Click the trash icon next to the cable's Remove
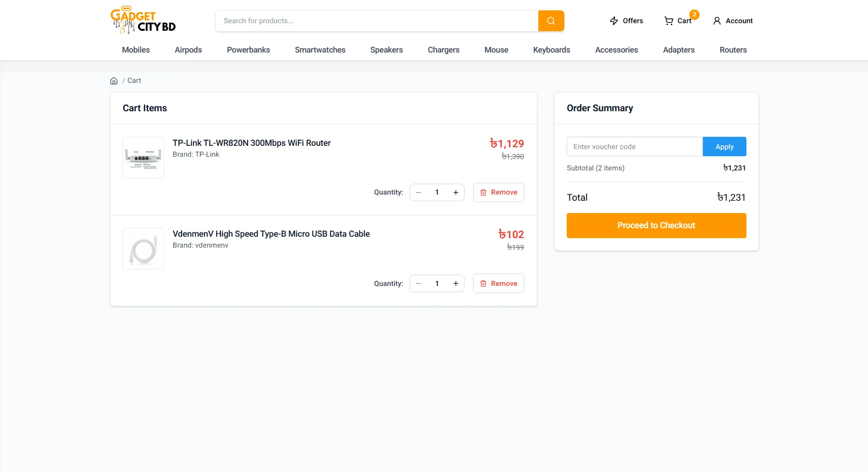The height and width of the screenshot is (472, 868). tap(483, 283)
